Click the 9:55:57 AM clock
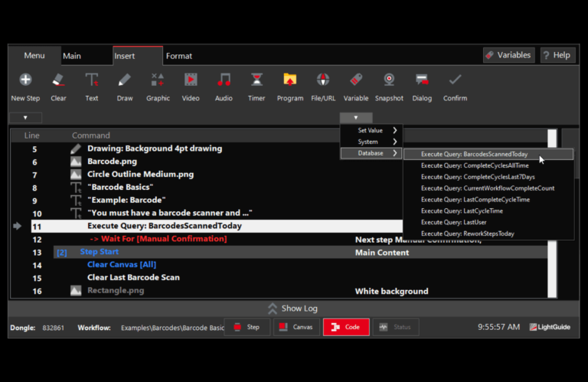Image resolution: width=588 pixels, height=382 pixels. point(498,327)
